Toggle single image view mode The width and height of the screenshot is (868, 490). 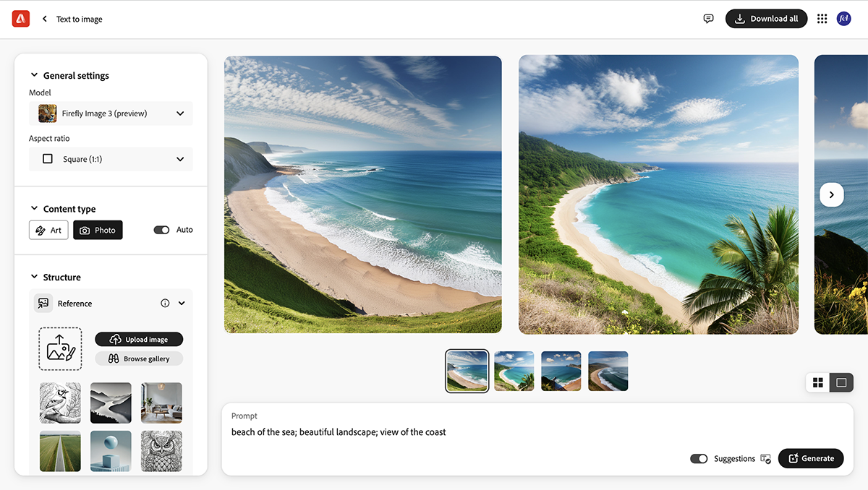pyautogui.click(x=841, y=382)
